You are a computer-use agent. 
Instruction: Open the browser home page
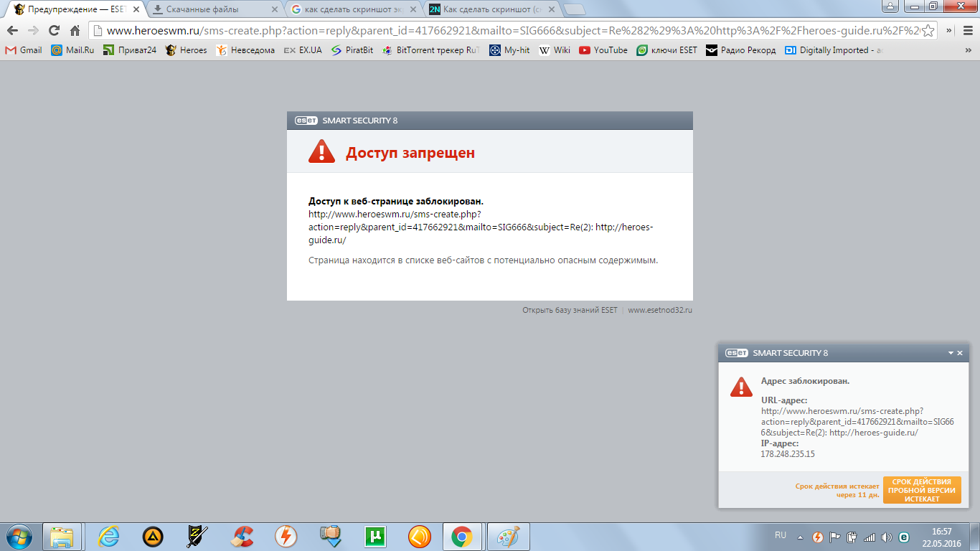click(75, 30)
